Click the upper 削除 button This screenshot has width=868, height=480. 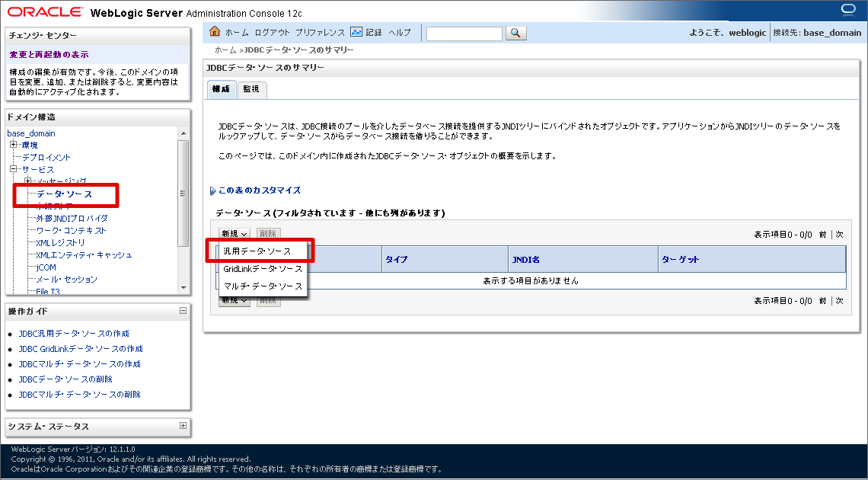tap(269, 234)
